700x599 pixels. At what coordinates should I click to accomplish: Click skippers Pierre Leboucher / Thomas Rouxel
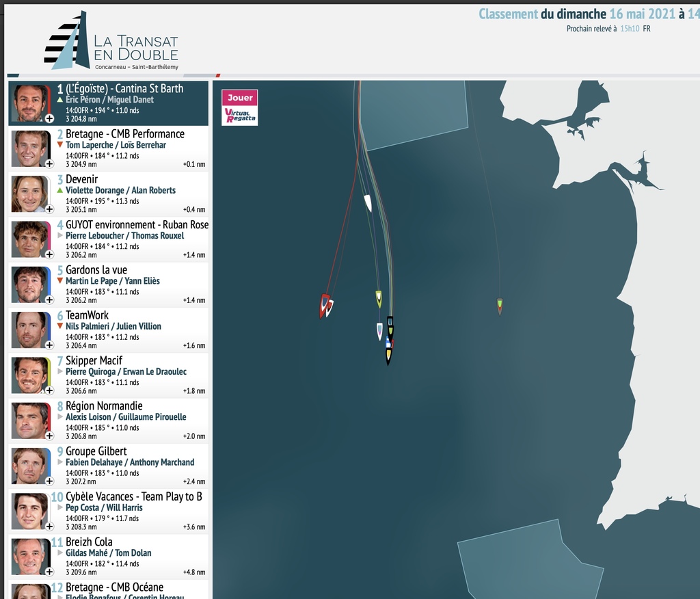[x=124, y=235]
